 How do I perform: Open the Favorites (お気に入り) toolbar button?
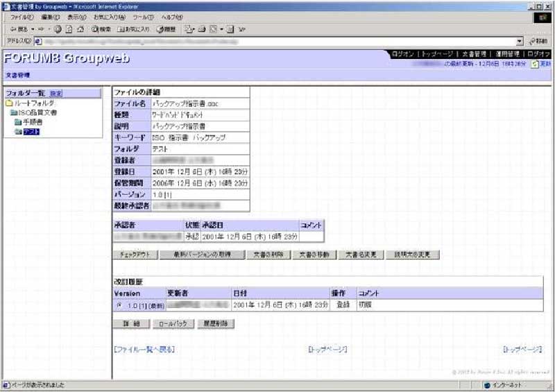[133, 29]
